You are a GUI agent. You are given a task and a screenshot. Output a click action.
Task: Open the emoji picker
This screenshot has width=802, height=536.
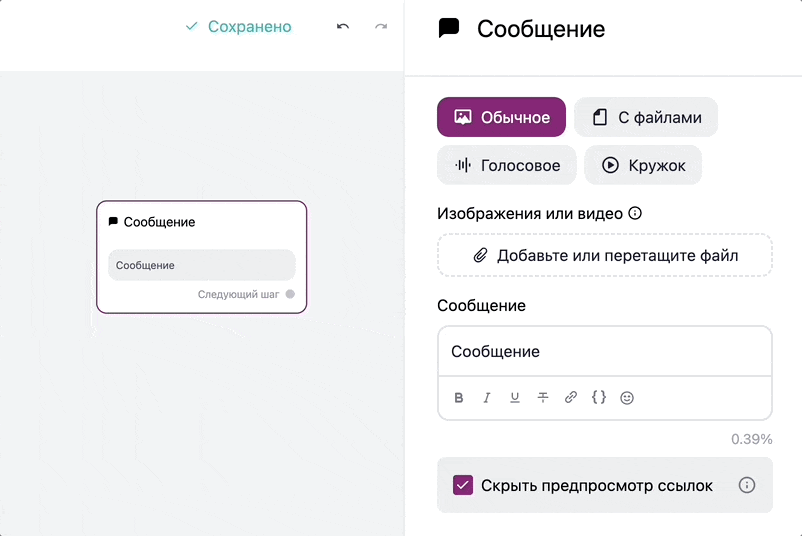coord(627,398)
